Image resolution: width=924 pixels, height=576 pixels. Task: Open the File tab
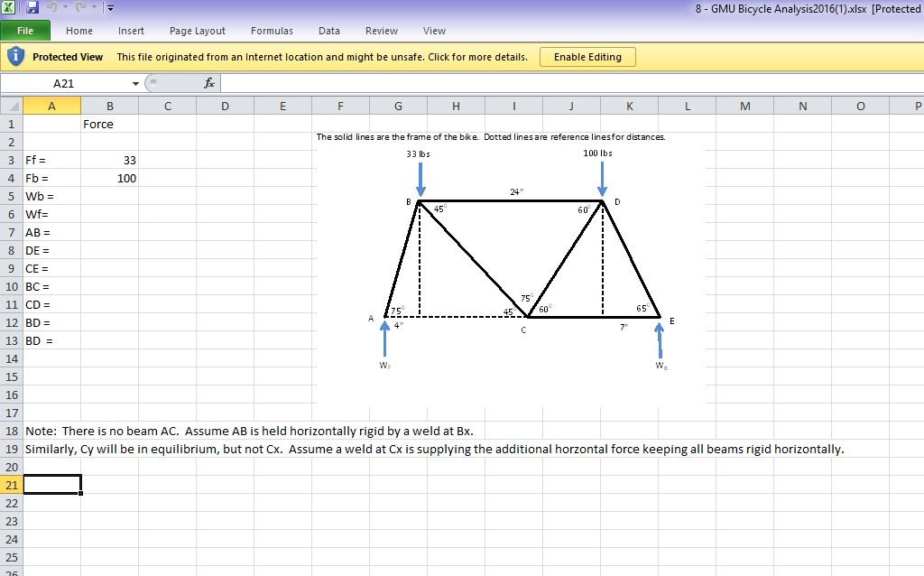tap(25, 31)
